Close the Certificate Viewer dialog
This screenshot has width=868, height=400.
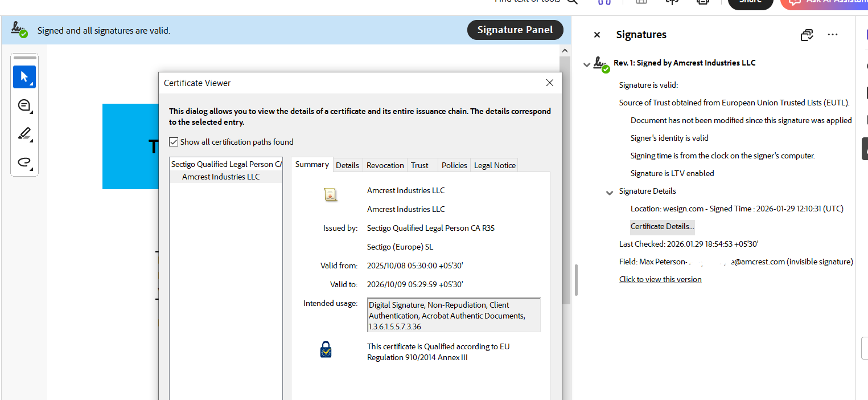[x=550, y=83]
